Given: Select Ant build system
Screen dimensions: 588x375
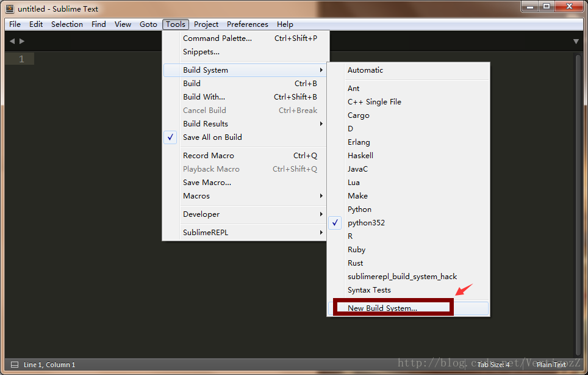Looking at the screenshot, I should tap(409, 89).
